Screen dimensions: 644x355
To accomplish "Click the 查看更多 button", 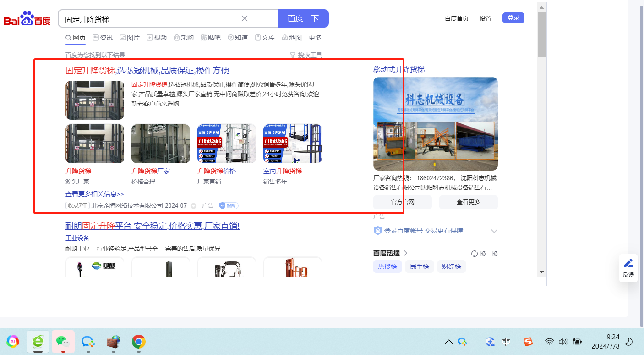I will (469, 202).
